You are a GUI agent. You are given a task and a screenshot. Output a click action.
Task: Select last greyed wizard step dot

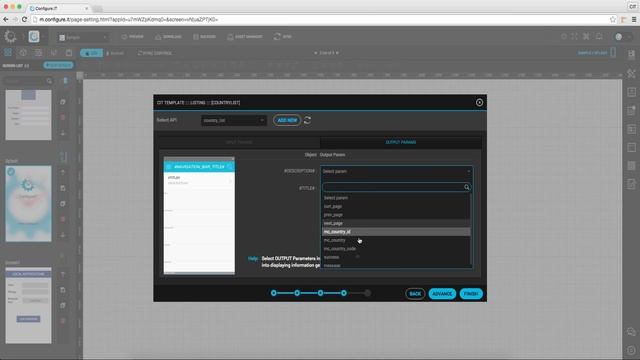pyautogui.click(x=367, y=293)
